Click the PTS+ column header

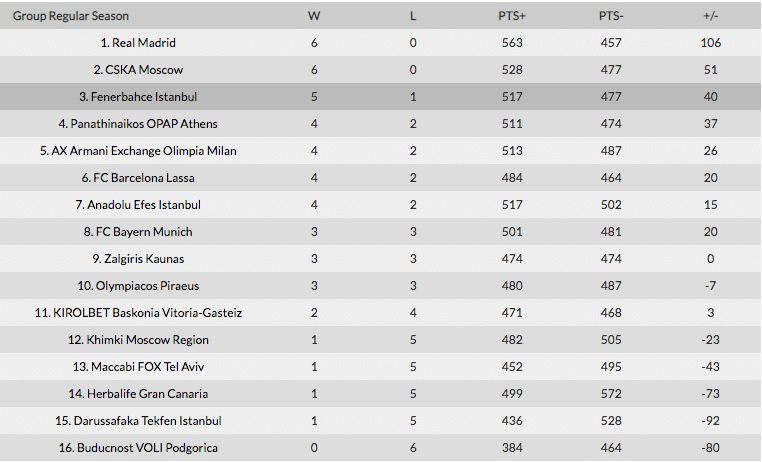(512, 16)
